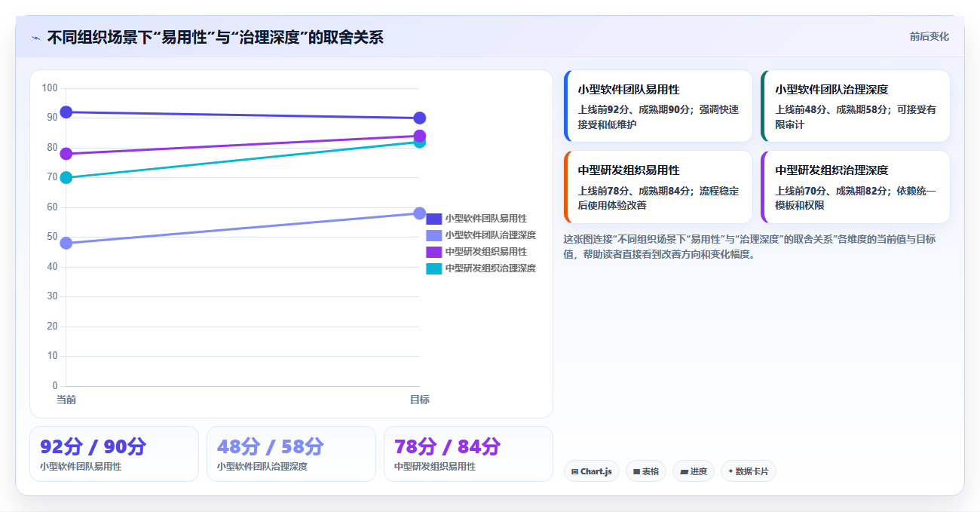Screen dimensions: 980x512
Task: Click the 100 y-axis label
Action: tap(50, 88)
